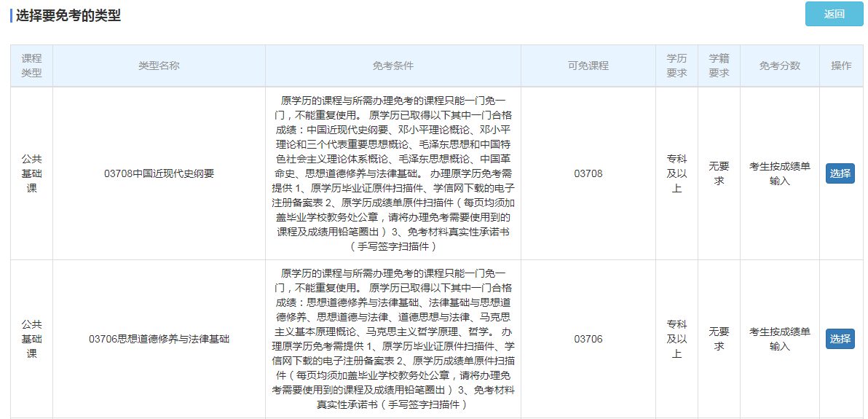
Task: Click the 03706 code in 可免课程 column
Action: [588, 339]
